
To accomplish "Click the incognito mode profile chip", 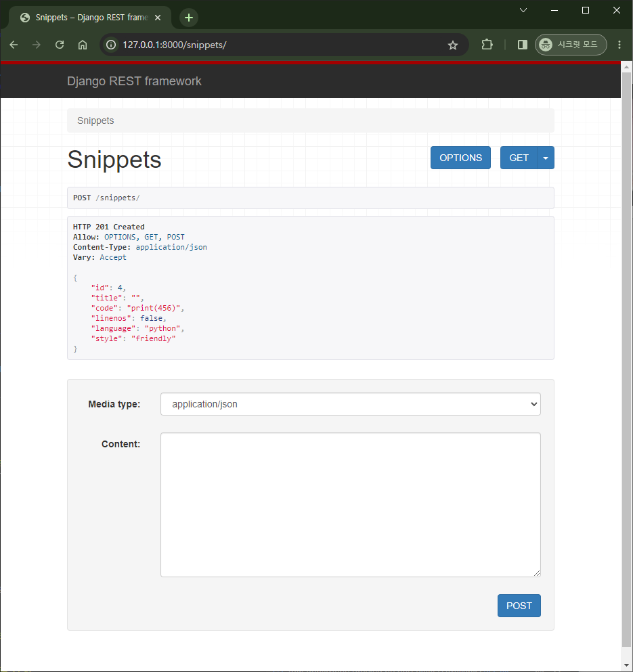I will tap(571, 45).
